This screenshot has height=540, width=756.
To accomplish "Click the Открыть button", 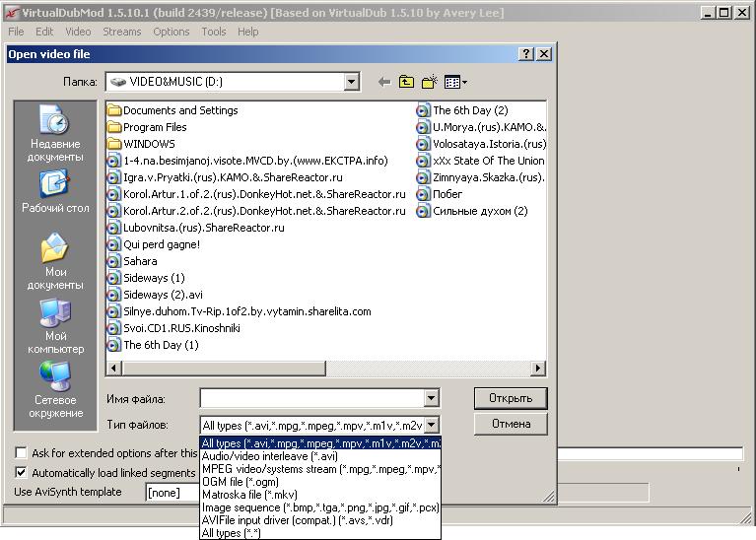I will point(511,398).
